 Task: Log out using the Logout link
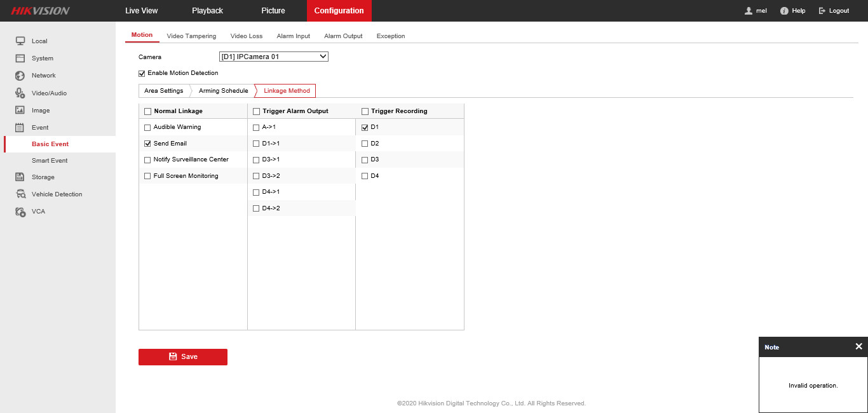[x=834, y=11]
